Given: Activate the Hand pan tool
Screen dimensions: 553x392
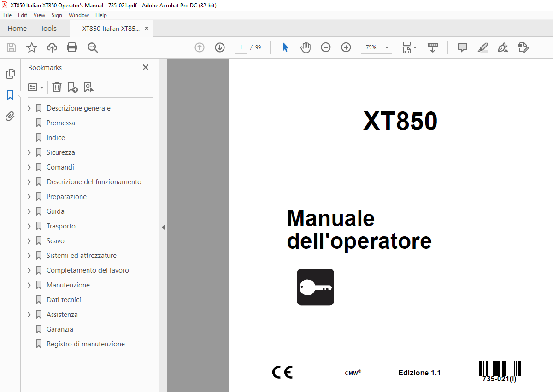Looking at the screenshot, I should (306, 47).
